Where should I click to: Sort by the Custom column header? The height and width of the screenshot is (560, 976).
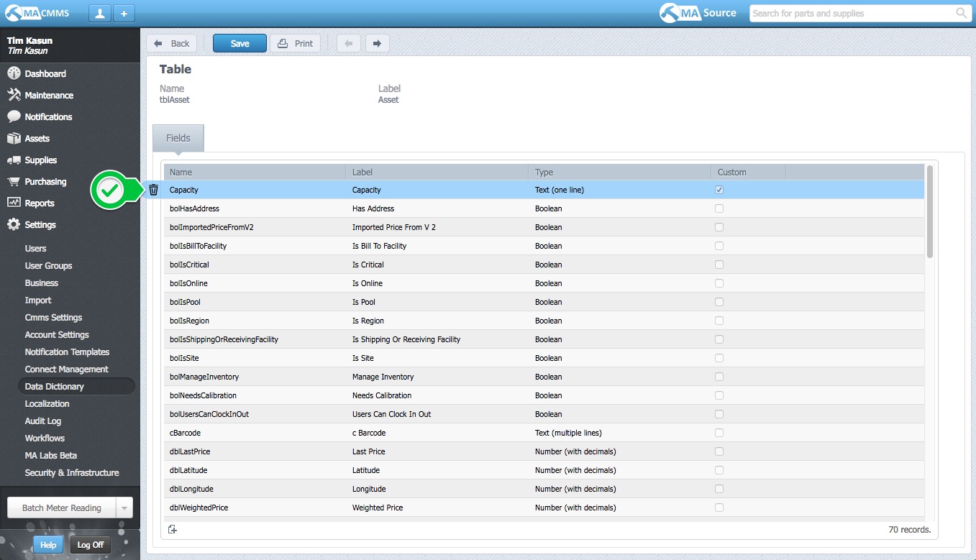748,172
